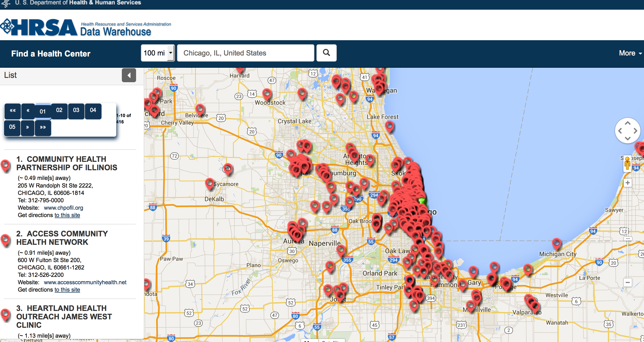Open the More menu
The width and height of the screenshot is (644, 342).
(630, 53)
